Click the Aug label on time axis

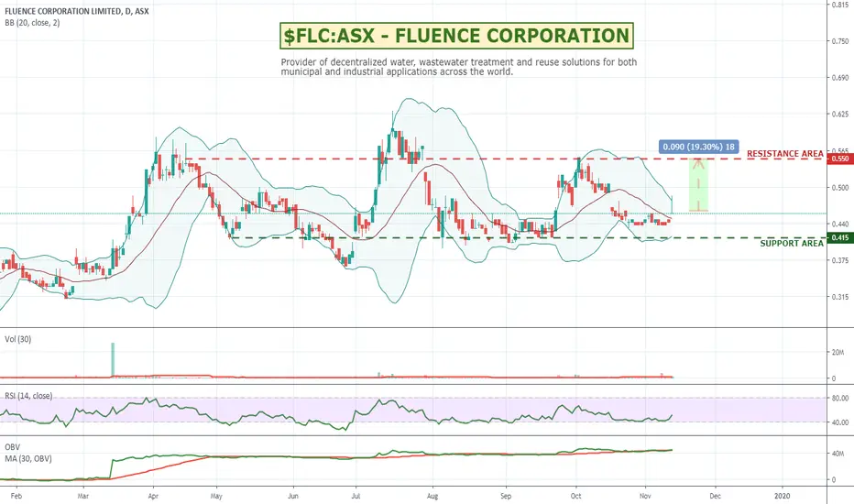432,496
